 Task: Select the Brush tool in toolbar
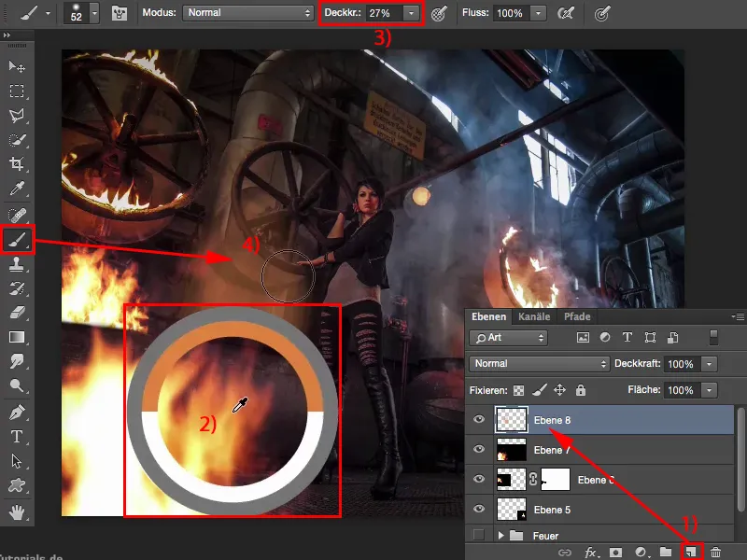(x=17, y=240)
